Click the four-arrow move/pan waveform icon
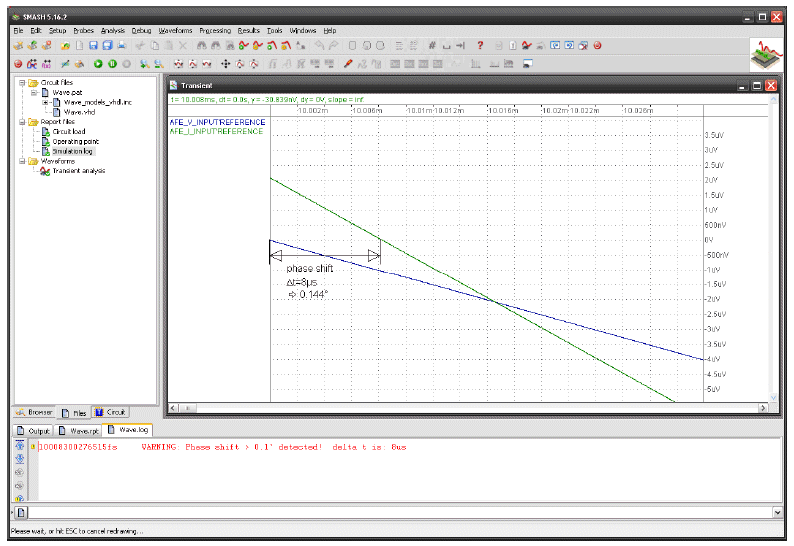Image resolution: width=794 pixels, height=546 pixels. (x=225, y=64)
